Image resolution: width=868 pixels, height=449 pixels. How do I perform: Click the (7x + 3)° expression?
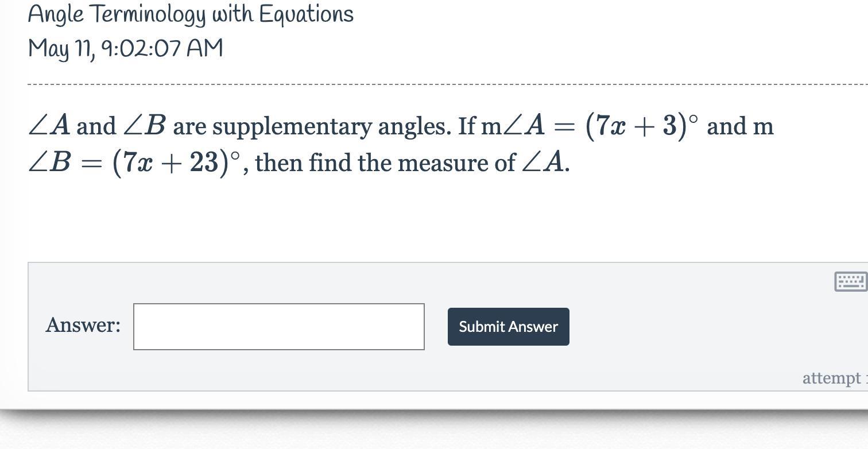[642, 126]
